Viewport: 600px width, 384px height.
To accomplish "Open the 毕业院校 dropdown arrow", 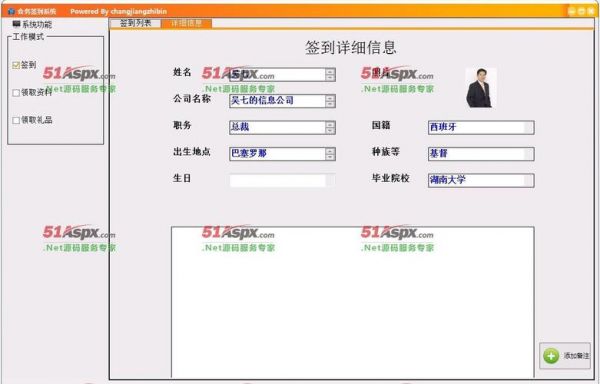I will click(529, 180).
